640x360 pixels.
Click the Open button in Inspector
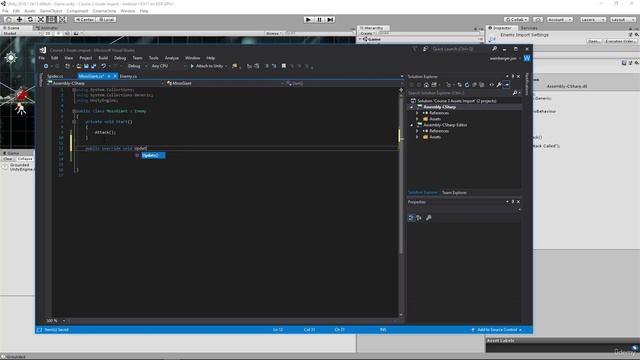(x=594, y=41)
